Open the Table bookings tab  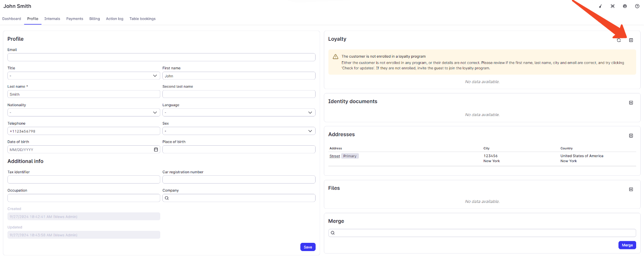coord(142,19)
